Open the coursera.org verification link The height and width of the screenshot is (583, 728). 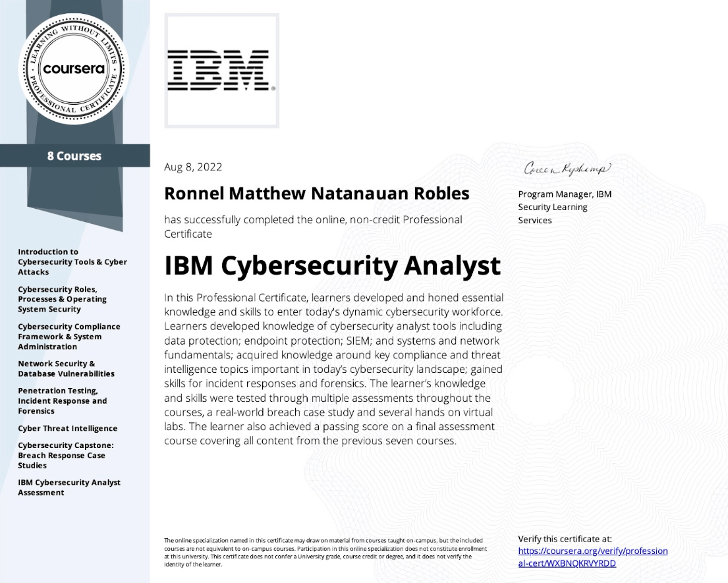pos(593,557)
